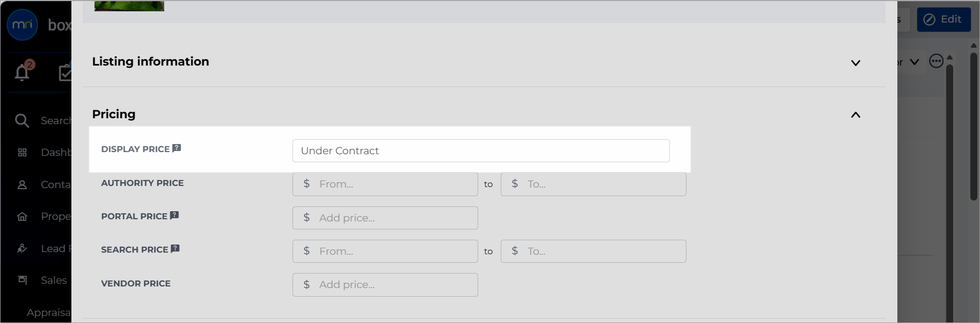The height and width of the screenshot is (323, 980).
Task: Click the Search magnifier icon
Action: 22,120
